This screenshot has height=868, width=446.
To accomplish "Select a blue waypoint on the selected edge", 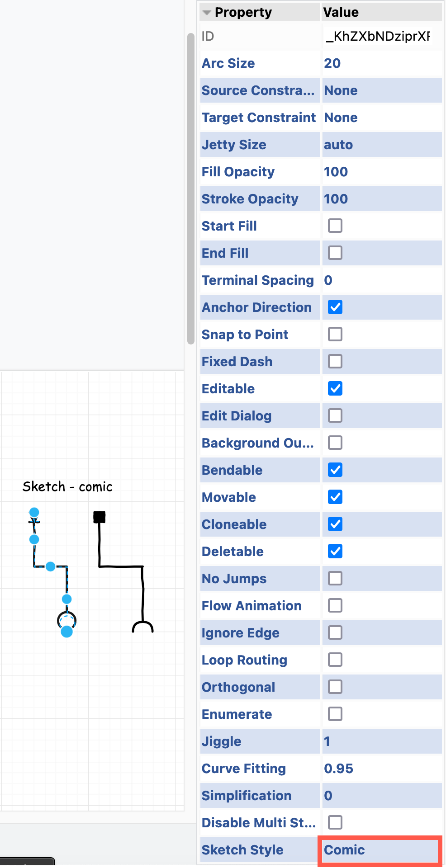I will pos(50,566).
